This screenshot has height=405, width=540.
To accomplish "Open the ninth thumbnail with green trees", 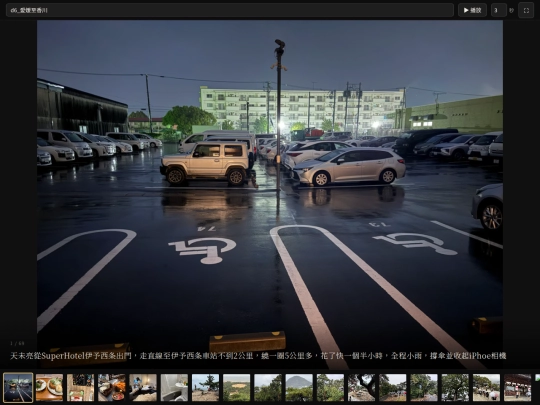I will 268,387.
